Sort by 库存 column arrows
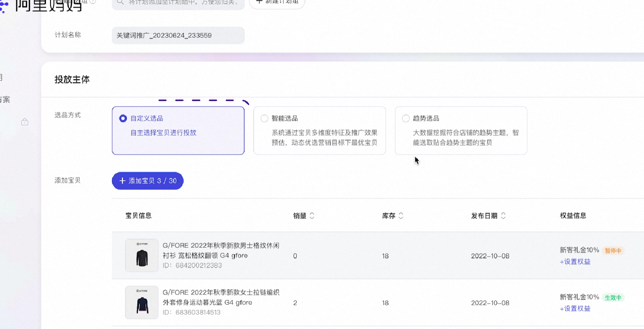 [401, 216]
